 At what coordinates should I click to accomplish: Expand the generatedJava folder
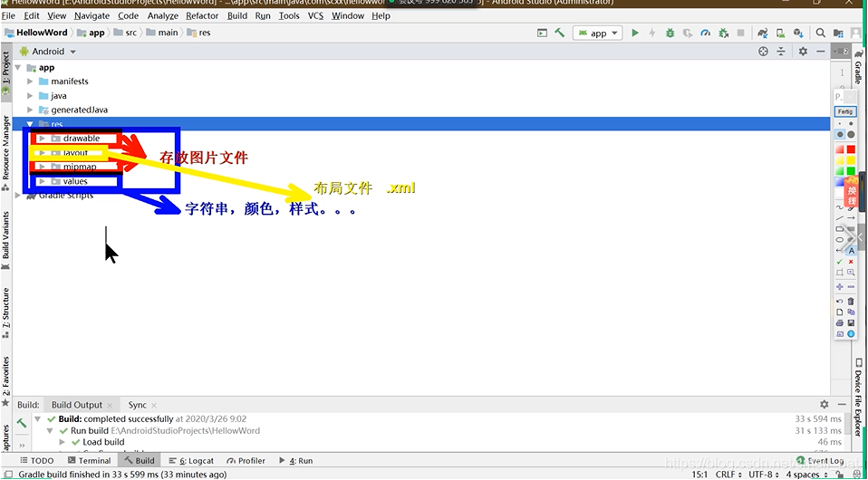point(30,110)
